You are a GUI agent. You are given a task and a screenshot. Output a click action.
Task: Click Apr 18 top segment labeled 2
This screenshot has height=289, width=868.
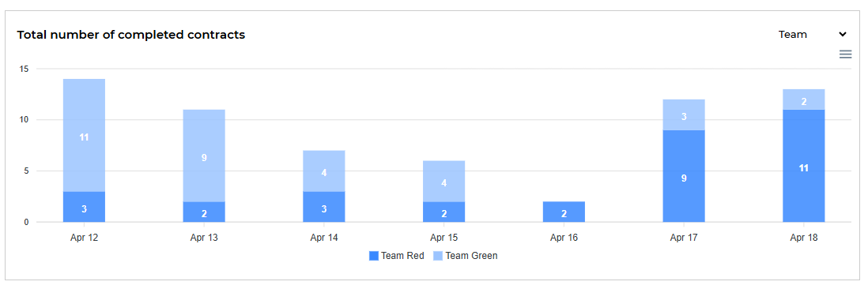coord(804,99)
